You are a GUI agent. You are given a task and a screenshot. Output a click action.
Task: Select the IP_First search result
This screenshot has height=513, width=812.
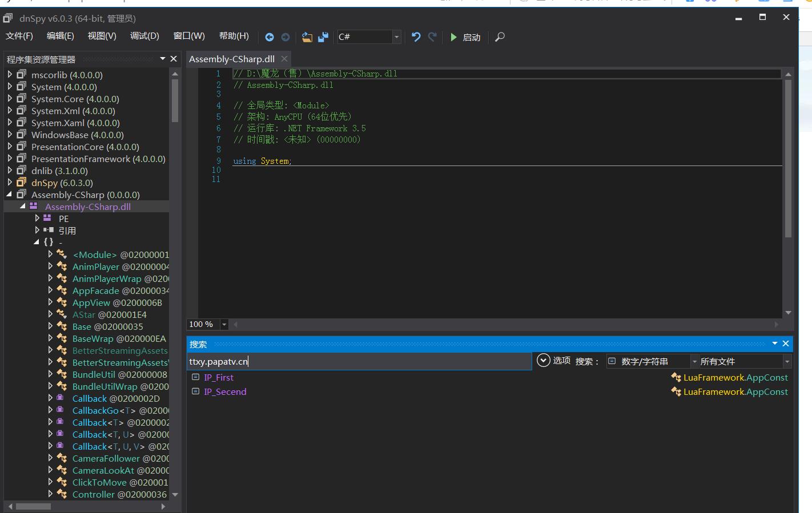tap(219, 377)
